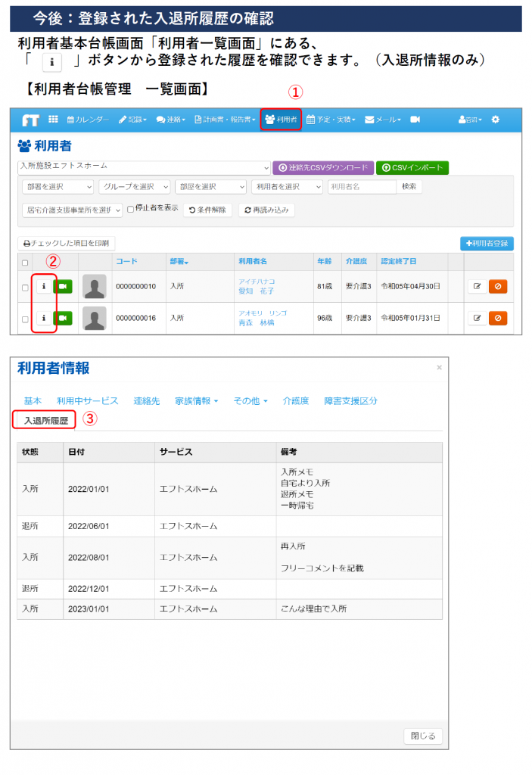Expand 居宅介護支援事業所を選択 dropdown
The width and height of the screenshot is (532, 775).
click(x=72, y=210)
